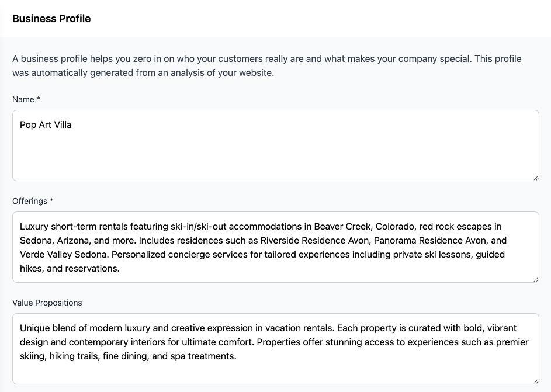
Task: Click the business profile description paragraph
Action: pyautogui.click(x=266, y=66)
